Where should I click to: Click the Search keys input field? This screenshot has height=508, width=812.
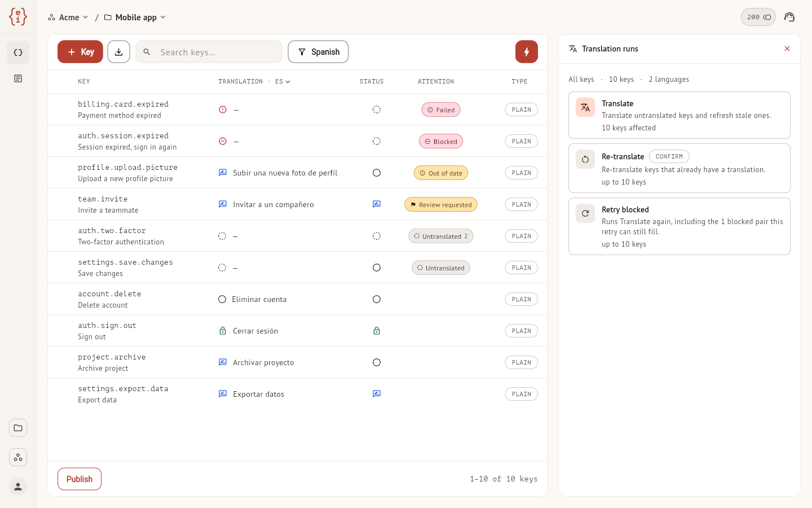[209, 52]
